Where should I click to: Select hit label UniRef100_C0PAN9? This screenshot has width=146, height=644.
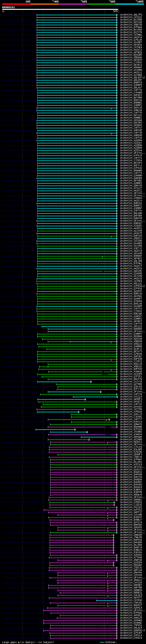[131, 93]
